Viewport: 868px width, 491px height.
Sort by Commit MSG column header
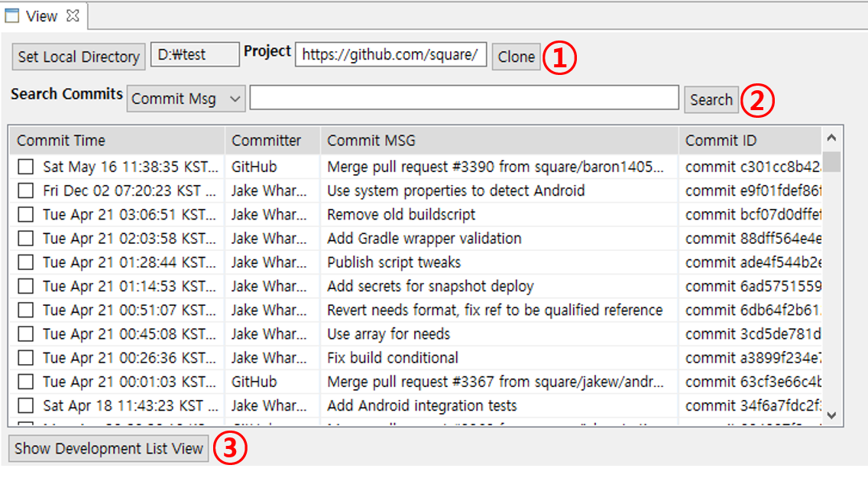point(499,140)
